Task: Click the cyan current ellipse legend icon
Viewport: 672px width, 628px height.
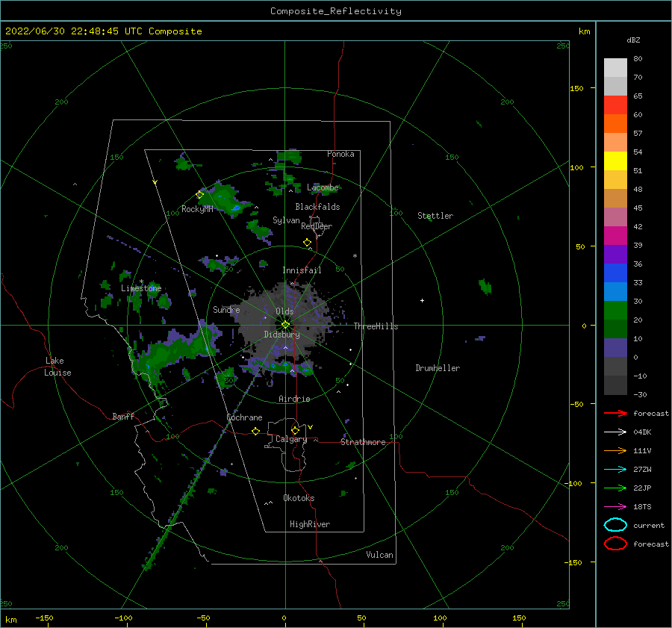Action: [x=615, y=525]
